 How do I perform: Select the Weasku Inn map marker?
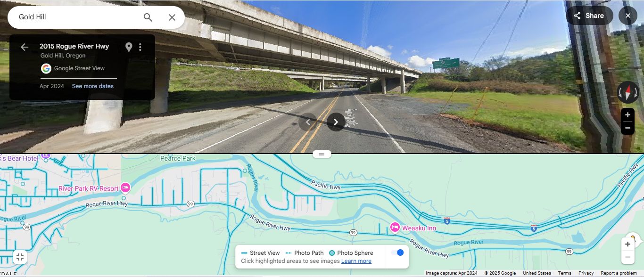click(x=395, y=228)
